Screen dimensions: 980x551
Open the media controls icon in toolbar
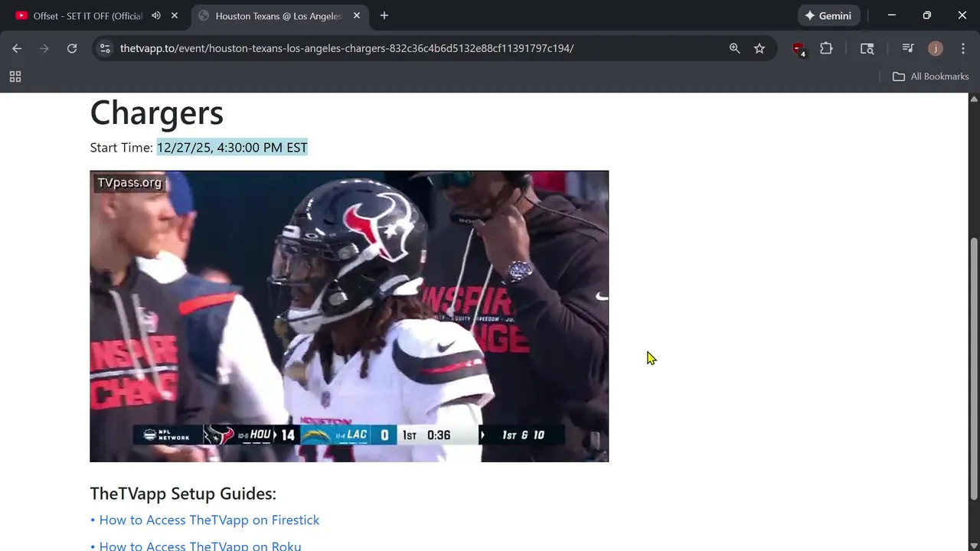pos(908,48)
